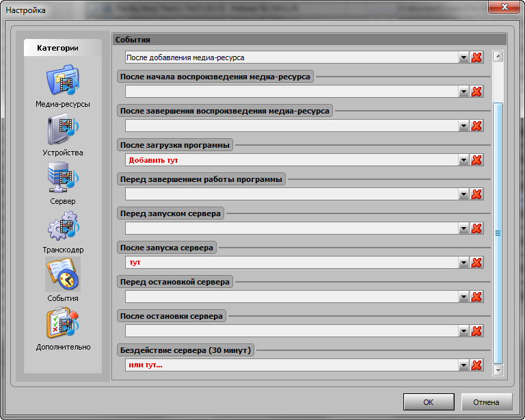Image resolution: width=525 pixels, height=420 pixels.
Task: Clear После запуска сервера field with red X
Action: [x=476, y=263]
